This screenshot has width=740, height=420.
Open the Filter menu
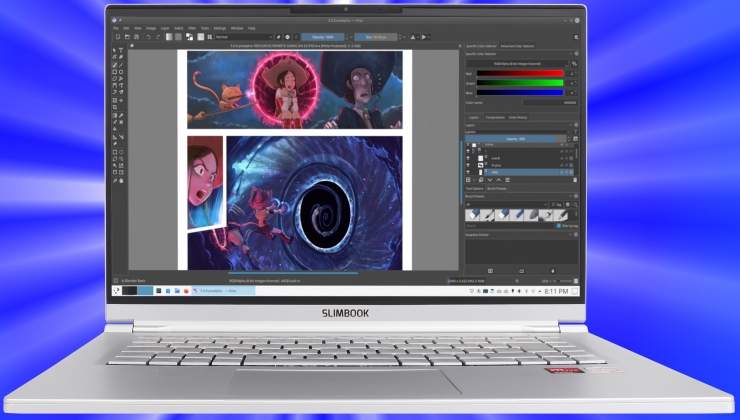tap(192, 28)
